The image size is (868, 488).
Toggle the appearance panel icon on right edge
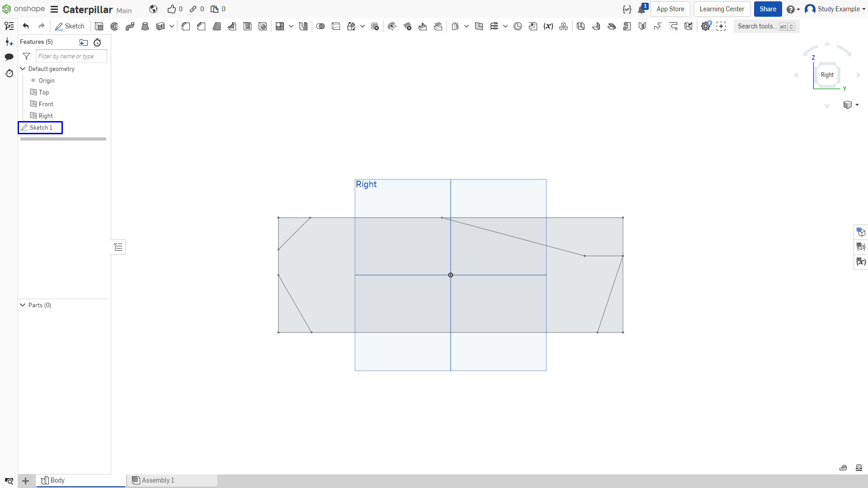point(861,232)
